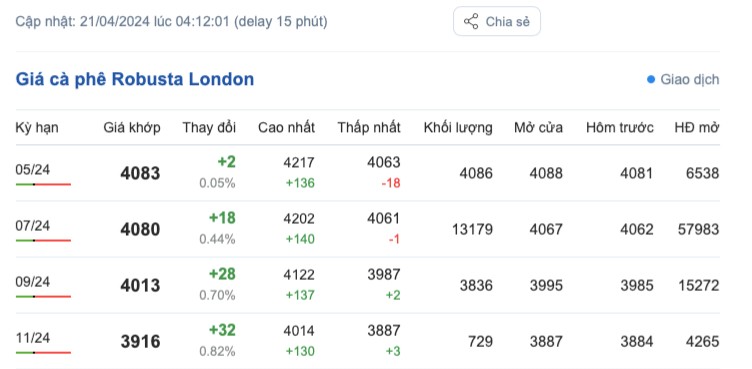Click the price range bar under 07/24
Image resolution: width=752 pixels, height=369 pixels.
pyautogui.click(x=43, y=240)
